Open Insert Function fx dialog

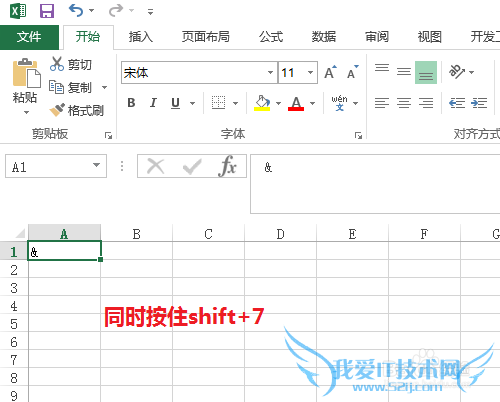click(228, 166)
